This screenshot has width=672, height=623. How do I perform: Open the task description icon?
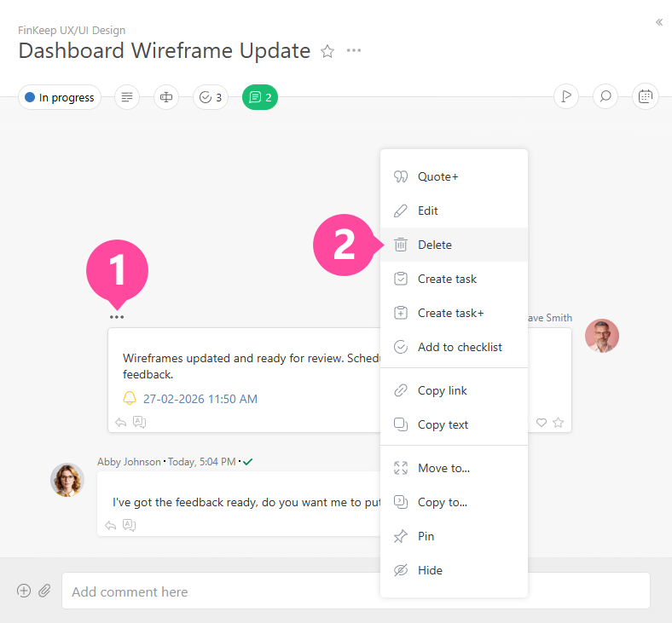click(x=127, y=98)
